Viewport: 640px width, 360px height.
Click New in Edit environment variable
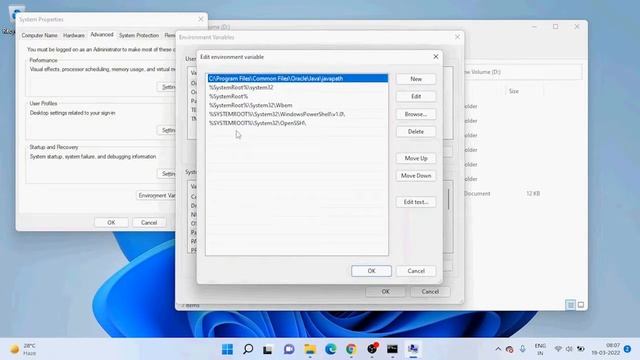(x=416, y=79)
